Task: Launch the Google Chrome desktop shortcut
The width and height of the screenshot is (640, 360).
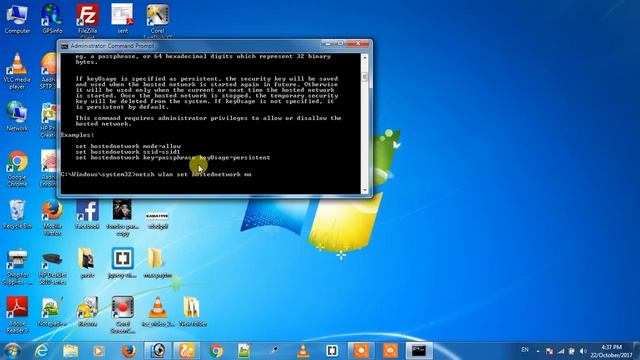Action: click(x=17, y=169)
